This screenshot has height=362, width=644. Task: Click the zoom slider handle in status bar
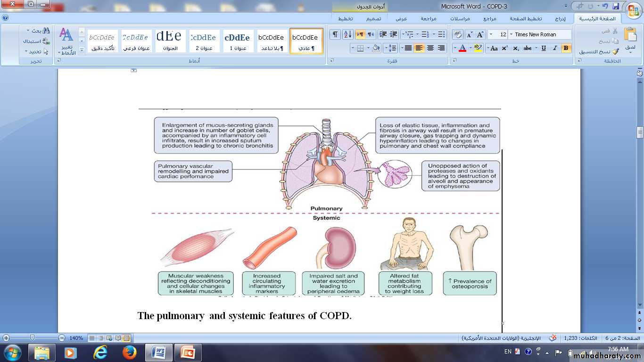pyautogui.click(x=32, y=338)
